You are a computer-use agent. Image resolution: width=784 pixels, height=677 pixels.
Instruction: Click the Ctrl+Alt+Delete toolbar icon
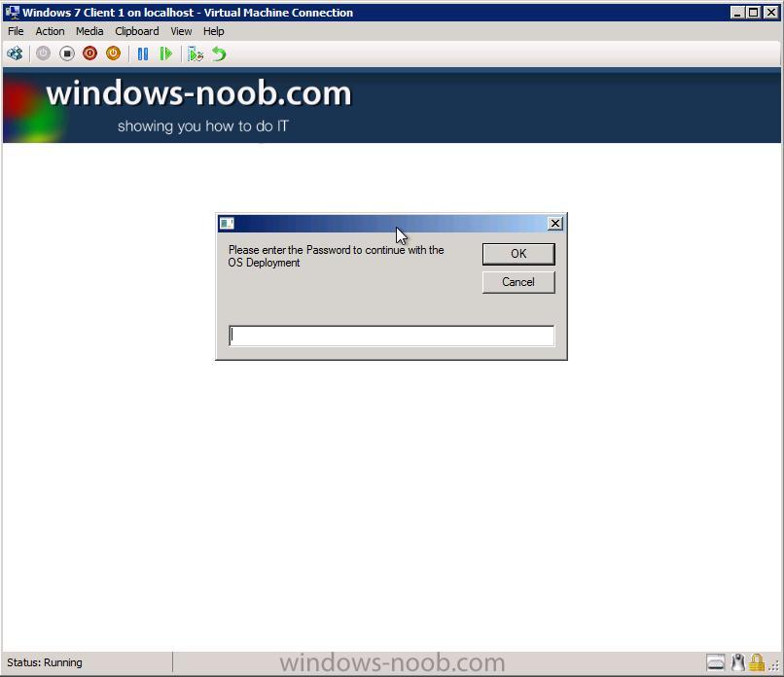coord(15,53)
